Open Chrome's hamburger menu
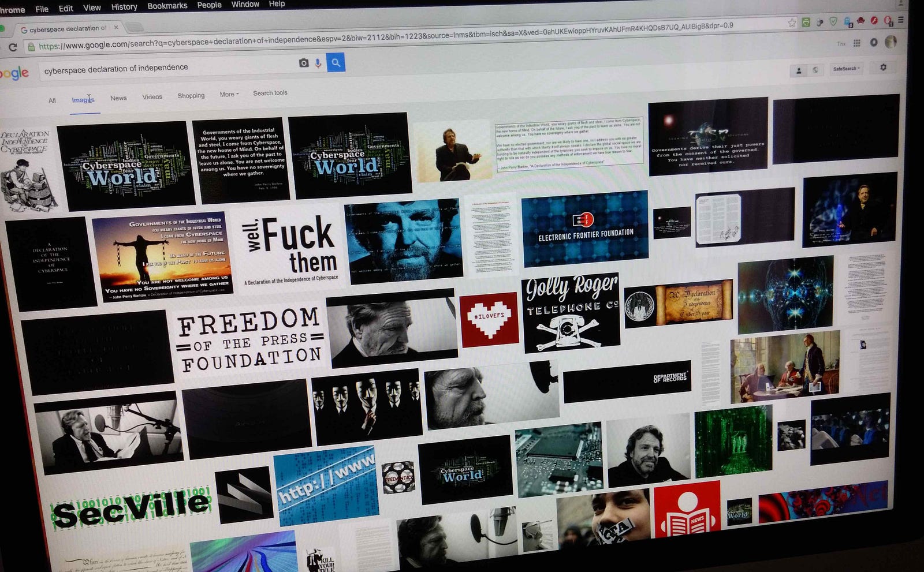Screen dimensions: 924x572 point(900,20)
